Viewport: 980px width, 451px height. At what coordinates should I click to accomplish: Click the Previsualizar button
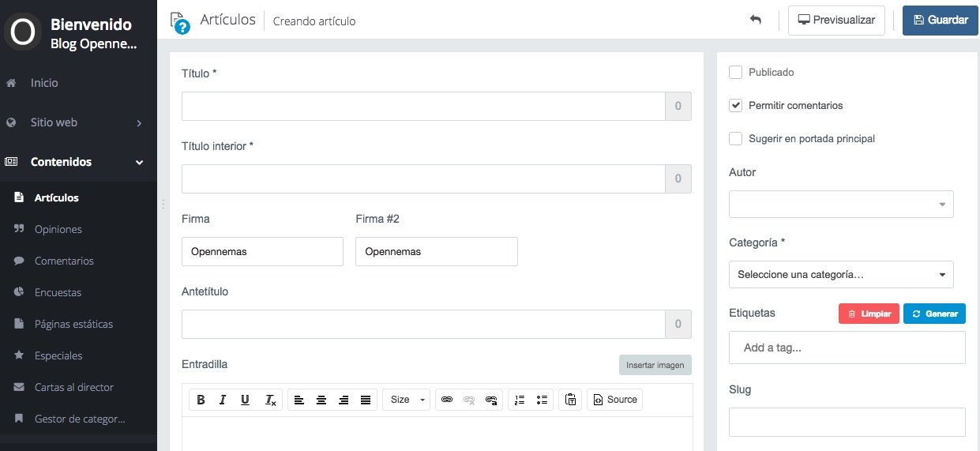tap(836, 21)
